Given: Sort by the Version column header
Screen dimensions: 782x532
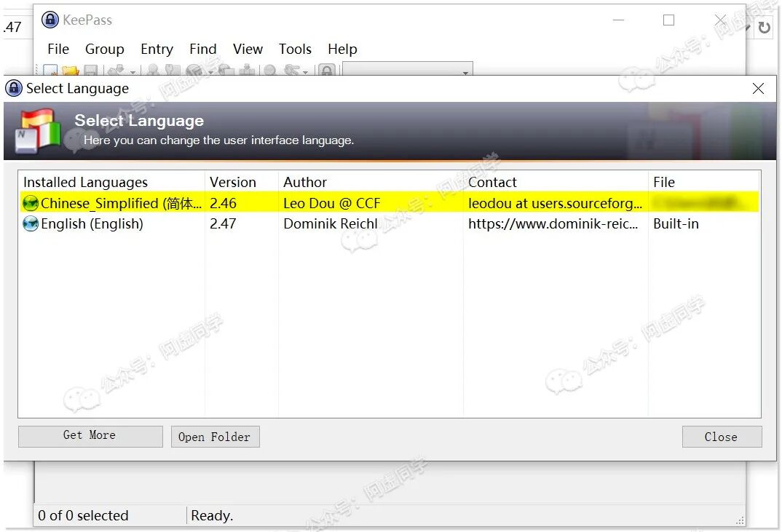Looking at the screenshot, I should click(242, 182).
